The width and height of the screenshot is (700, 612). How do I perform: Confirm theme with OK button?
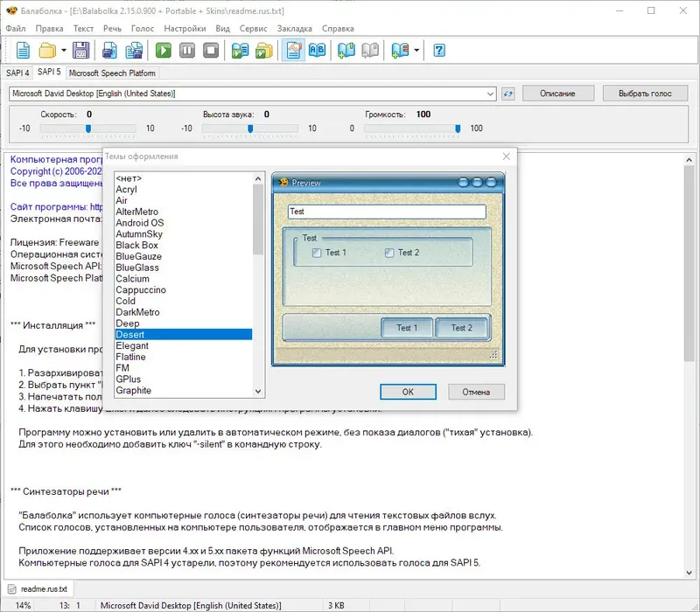coord(408,392)
